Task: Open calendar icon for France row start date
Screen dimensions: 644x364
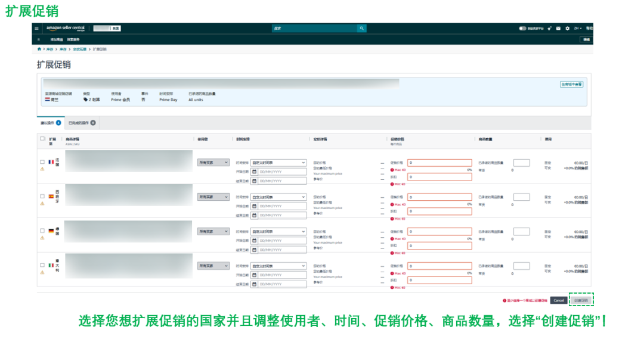Action: point(254,172)
